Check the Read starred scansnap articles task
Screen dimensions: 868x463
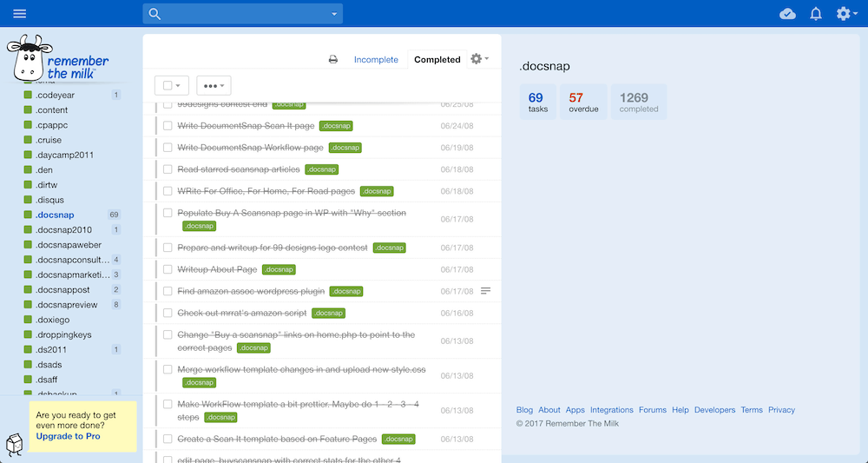[168, 169]
